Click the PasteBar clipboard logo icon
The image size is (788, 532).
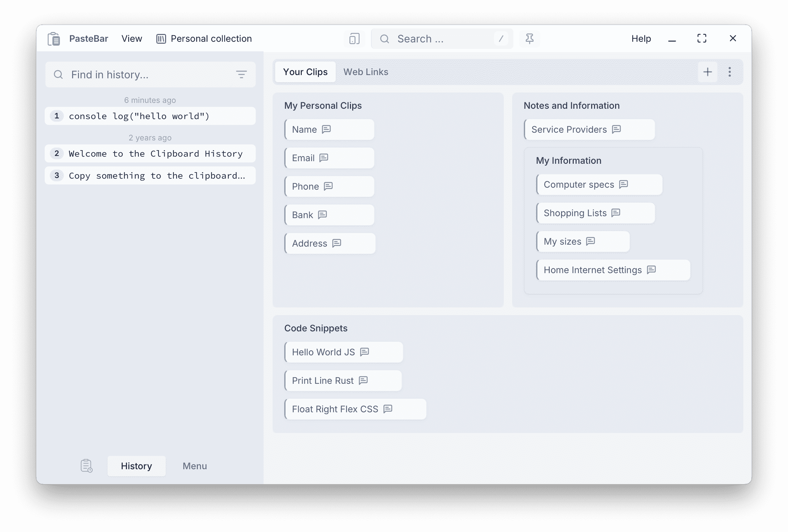coord(53,39)
